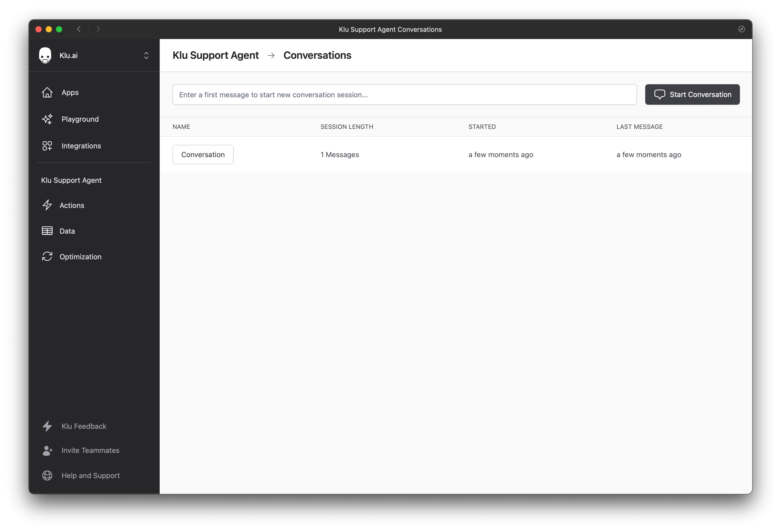Click the Started 'a few moments ago' cell

pyautogui.click(x=501, y=155)
